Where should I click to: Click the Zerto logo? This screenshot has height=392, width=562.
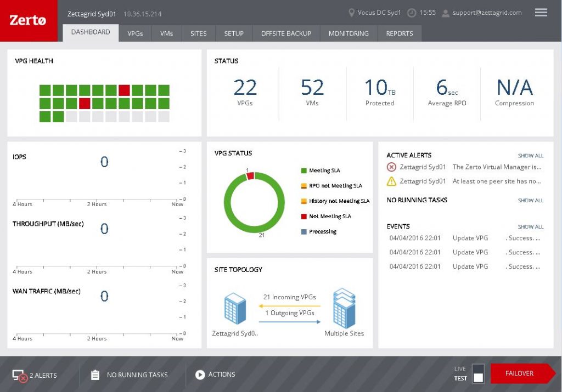point(28,21)
